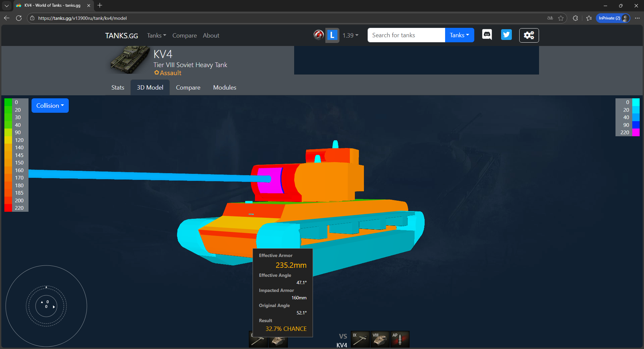Switch to the Stats tab

coord(118,88)
